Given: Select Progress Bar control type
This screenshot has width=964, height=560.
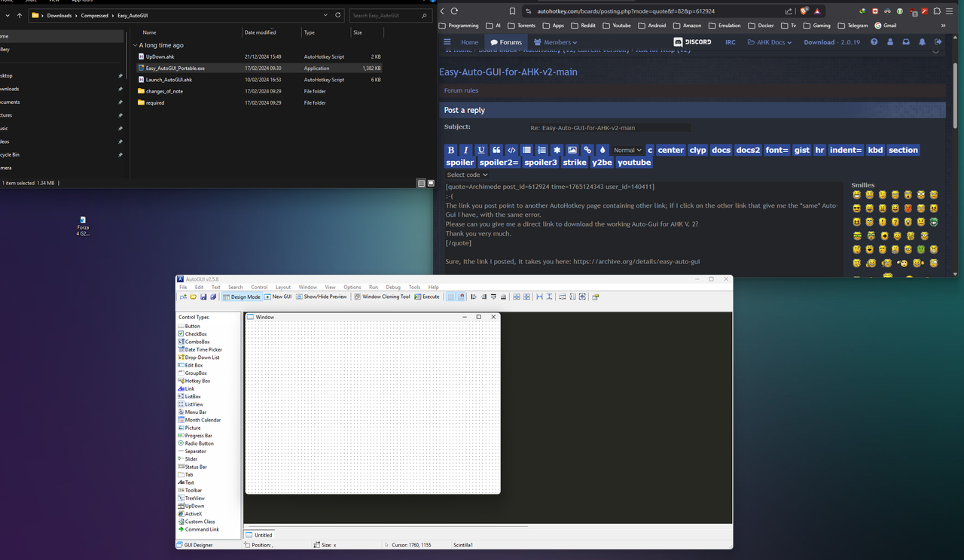Looking at the screenshot, I should pos(195,436).
